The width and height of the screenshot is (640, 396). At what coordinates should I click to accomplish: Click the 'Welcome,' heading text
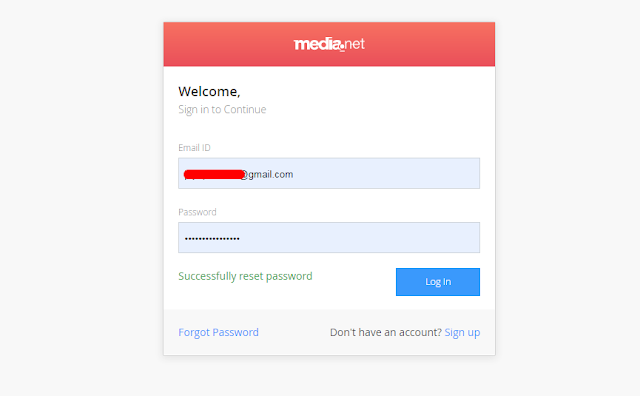(209, 91)
